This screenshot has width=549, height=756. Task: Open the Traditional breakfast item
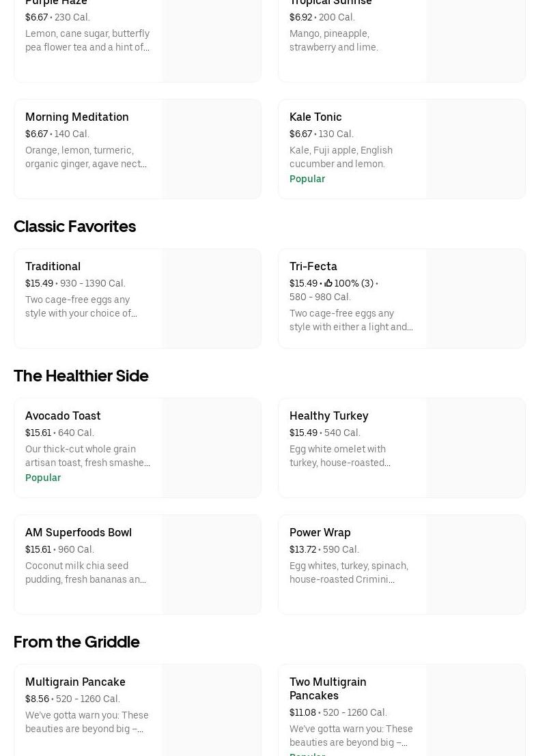point(53,266)
